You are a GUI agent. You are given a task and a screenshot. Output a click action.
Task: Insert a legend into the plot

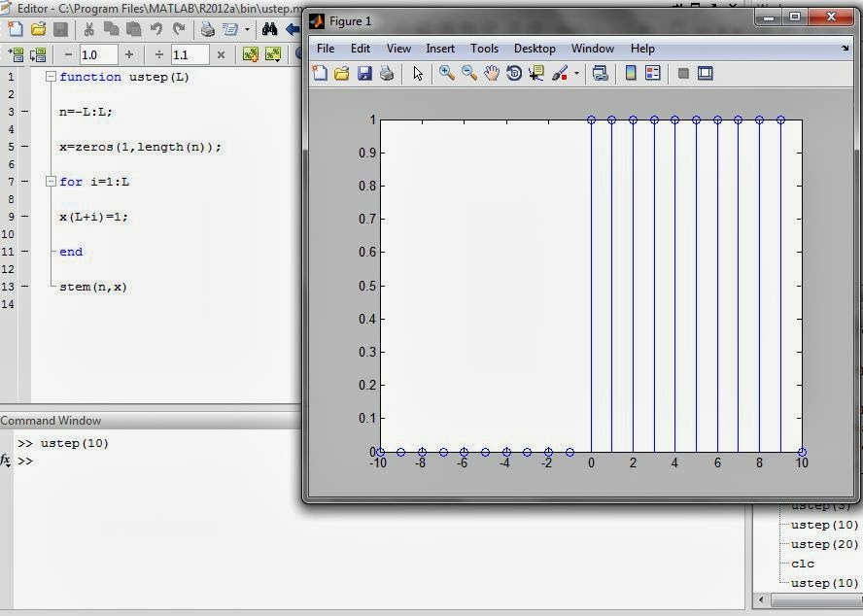click(x=652, y=73)
